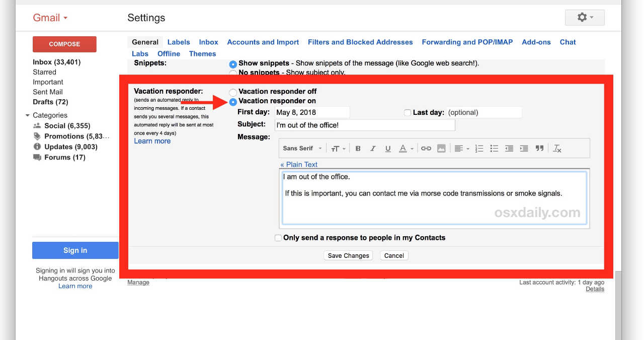Create a numbered list
Viewport: 644px width, 340px height.
479,149
